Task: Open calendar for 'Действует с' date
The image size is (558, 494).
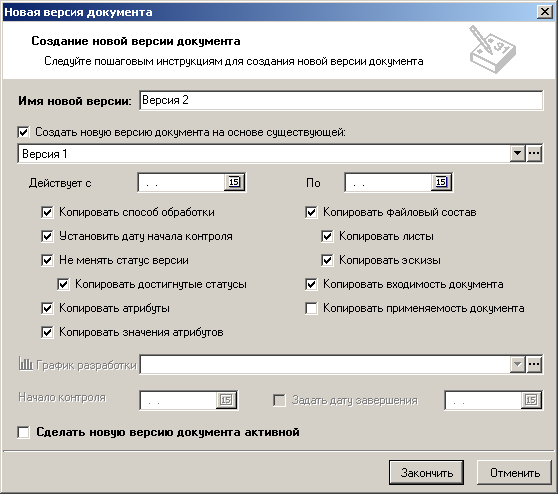Action: coord(234,183)
